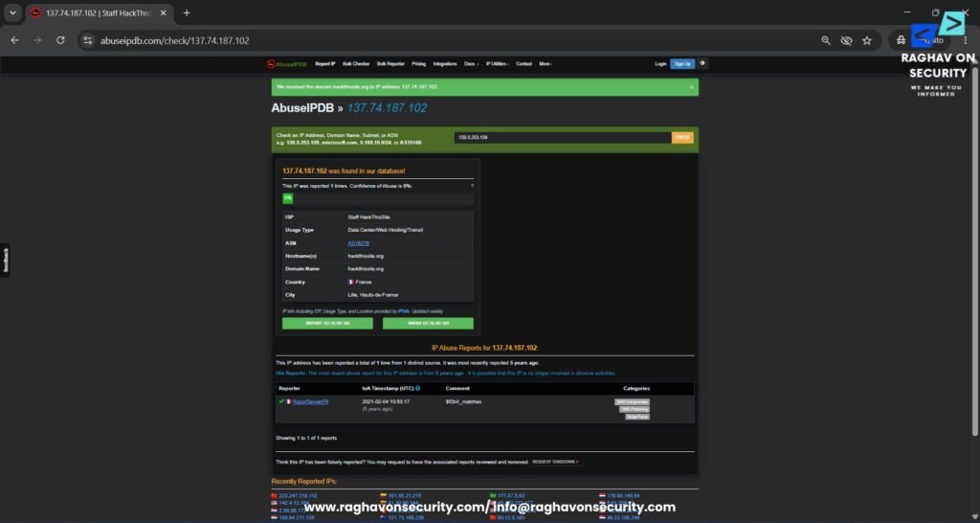Click the Brute-Force category badge
This screenshot has height=523, width=980.
(x=637, y=417)
